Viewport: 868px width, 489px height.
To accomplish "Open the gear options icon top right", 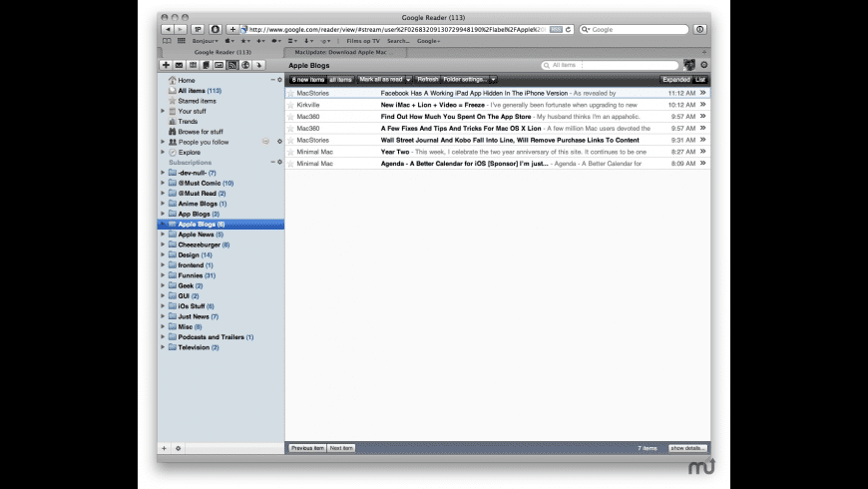I will (704, 65).
